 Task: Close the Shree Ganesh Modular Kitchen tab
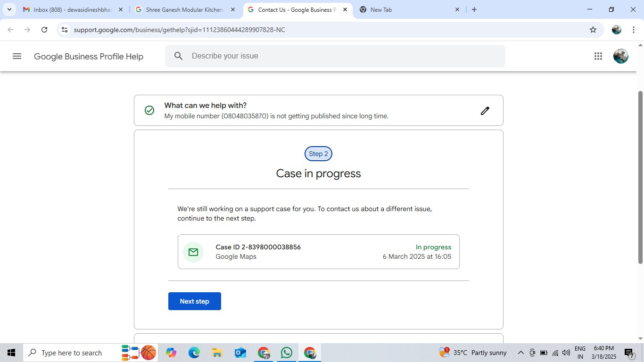click(x=232, y=9)
